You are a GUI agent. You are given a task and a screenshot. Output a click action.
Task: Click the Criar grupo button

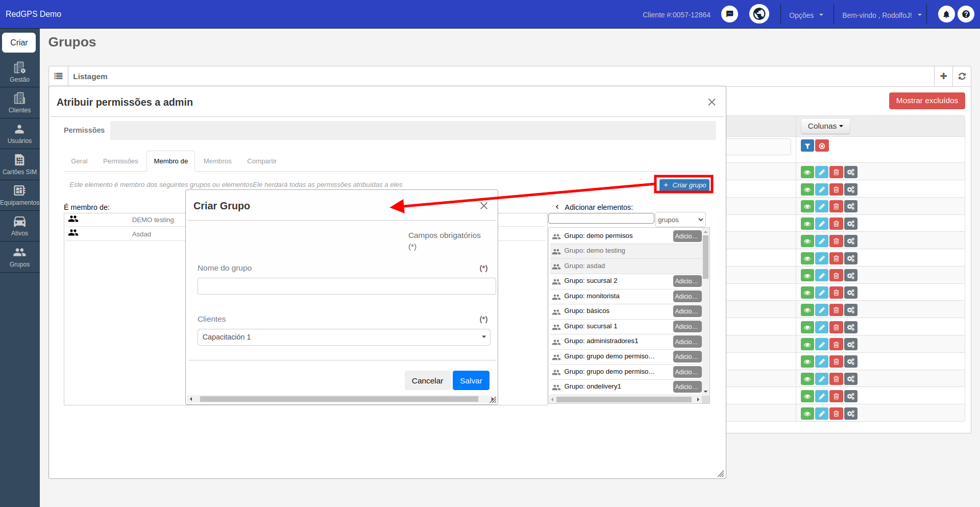pos(684,185)
